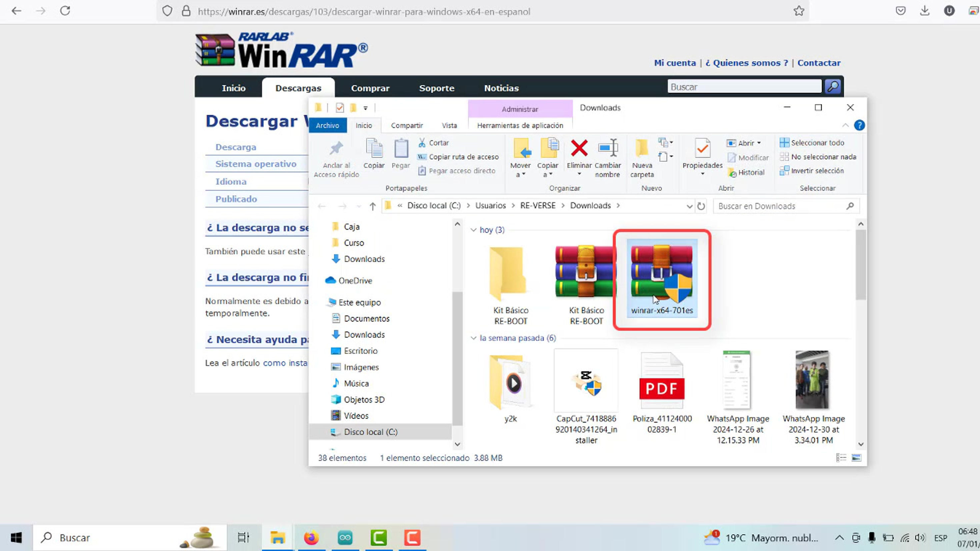
Task: Open the Soporte menu on the WinRAR site
Action: tap(437, 88)
